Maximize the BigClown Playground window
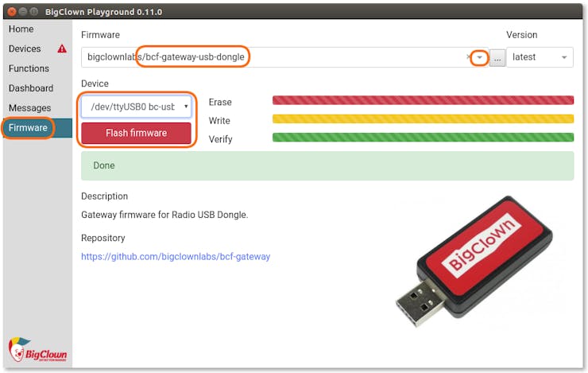Image resolution: width=588 pixels, height=373 pixels. (x=33, y=12)
